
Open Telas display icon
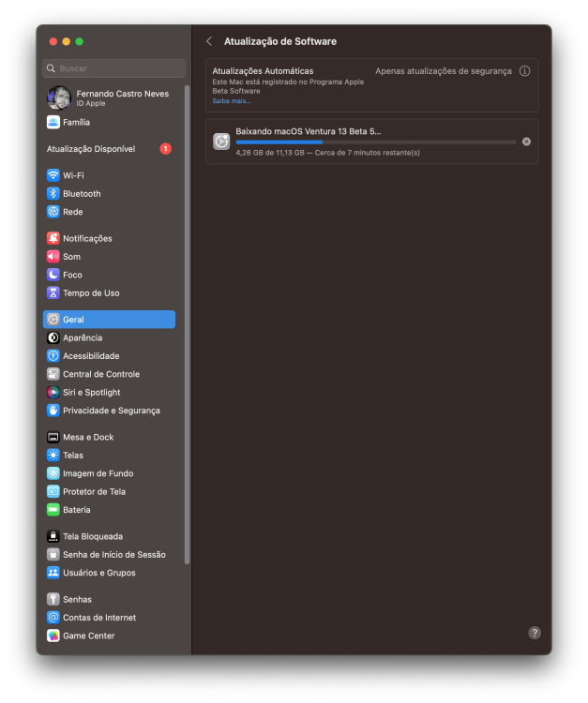[53, 455]
